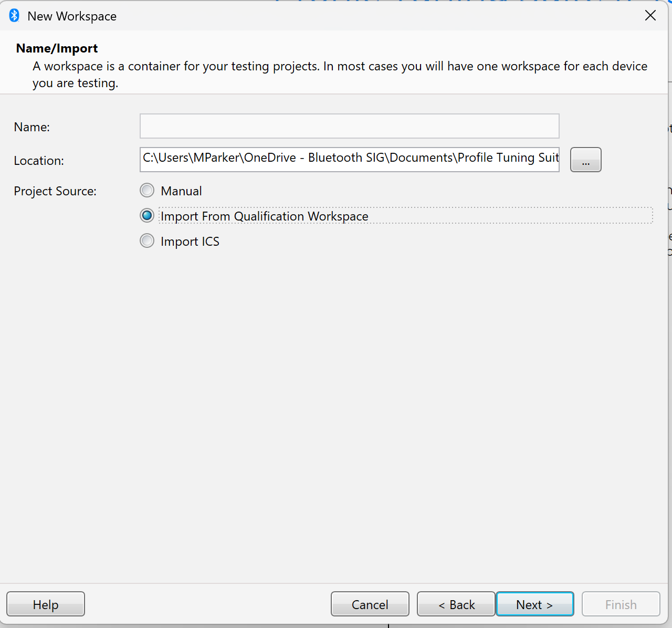Viewport: 672px width, 628px height.
Task: Go to previous step with Back
Action: click(456, 604)
